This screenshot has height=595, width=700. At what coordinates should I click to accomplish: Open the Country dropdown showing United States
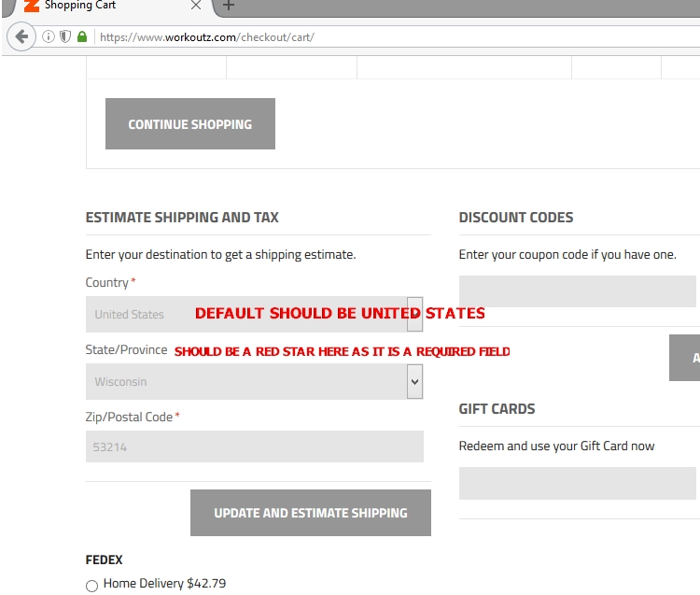(x=254, y=314)
